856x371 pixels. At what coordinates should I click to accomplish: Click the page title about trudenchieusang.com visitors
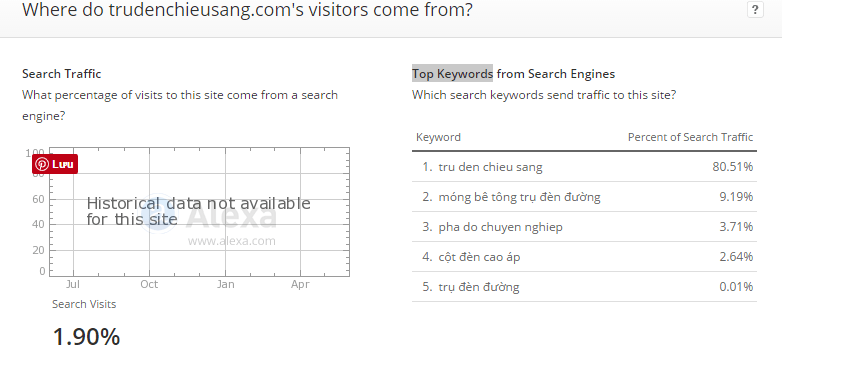247,10
